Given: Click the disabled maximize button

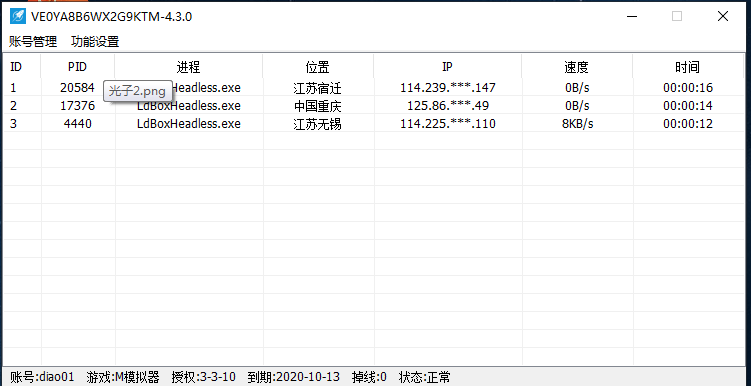Looking at the screenshot, I should tap(677, 16).
